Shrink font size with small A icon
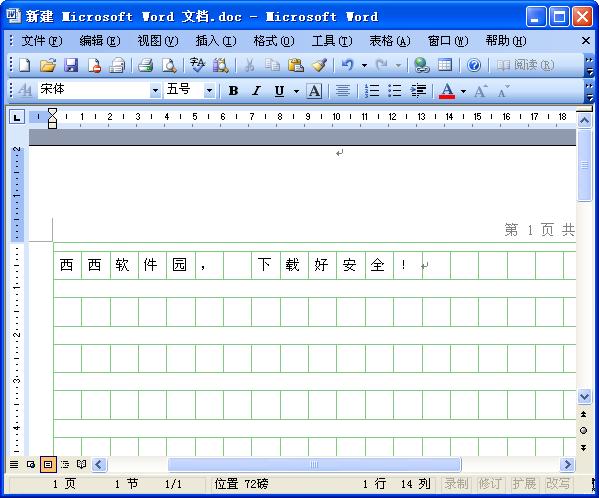The image size is (599, 498). [503, 91]
